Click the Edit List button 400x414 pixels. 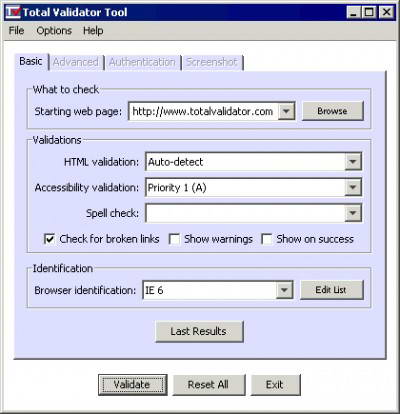coord(332,290)
